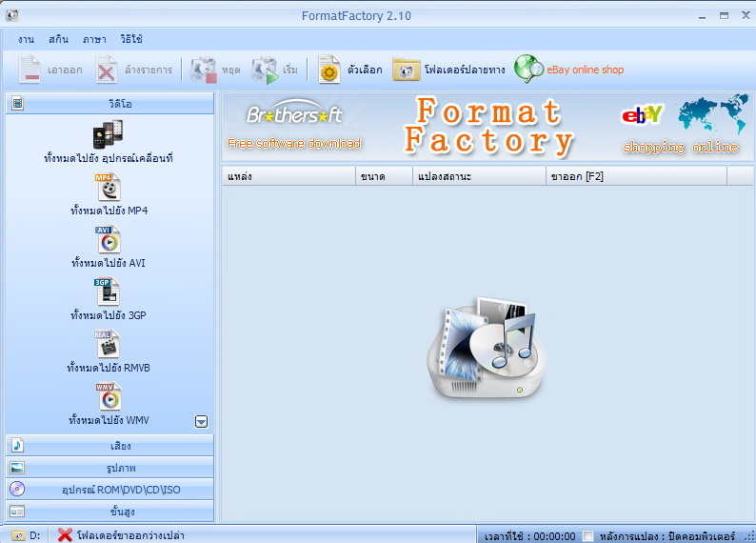The height and width of the screenshot is (543, 756).
Task: Expand the ROM\DVD\CD\ISO device panel
Action: click(109, 490)
